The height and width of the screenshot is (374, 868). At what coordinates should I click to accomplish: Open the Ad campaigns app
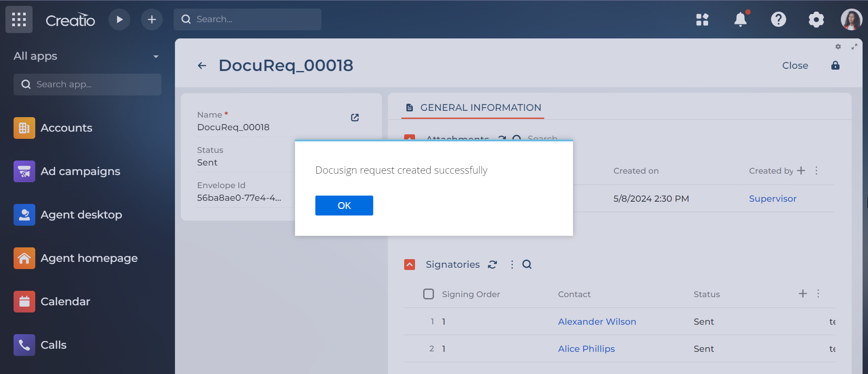pyautogui.click(x=67, y=171)
